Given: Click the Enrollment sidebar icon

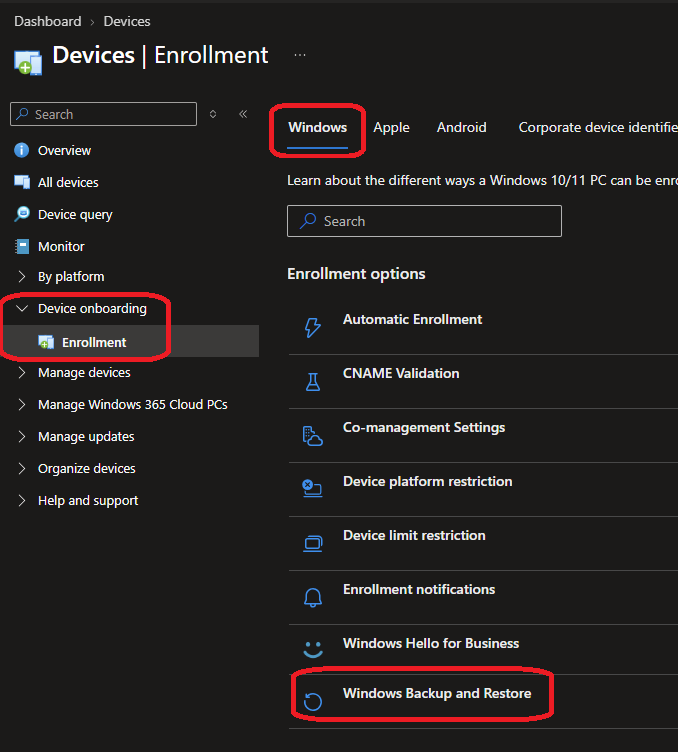Looking at the screenshot, I should [46, 342].
